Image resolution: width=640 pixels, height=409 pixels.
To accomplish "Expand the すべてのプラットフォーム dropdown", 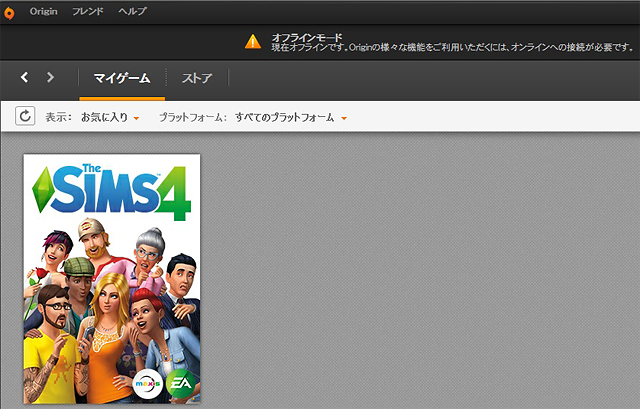I will 291,118.
